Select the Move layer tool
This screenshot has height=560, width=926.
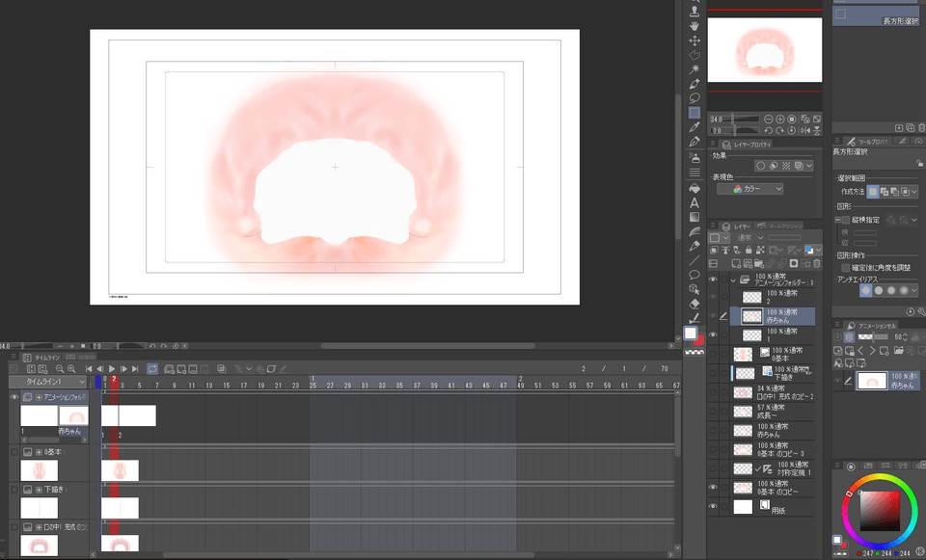tap(694, 41)
